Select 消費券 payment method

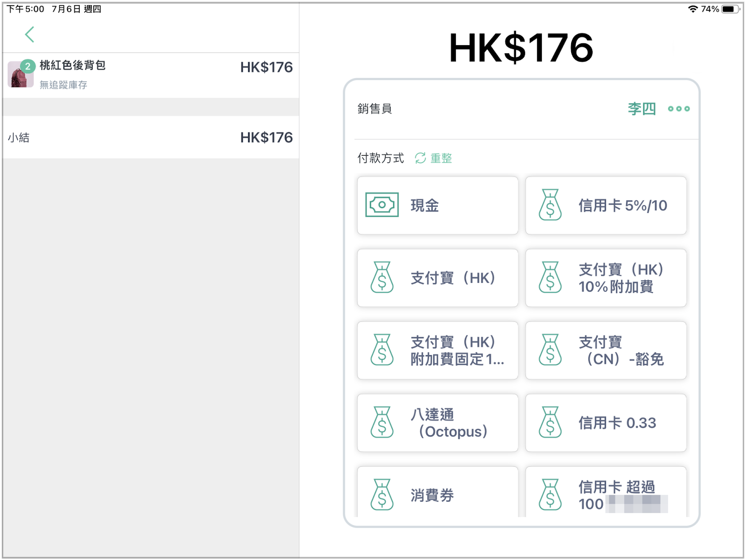(x=437, y=492)
